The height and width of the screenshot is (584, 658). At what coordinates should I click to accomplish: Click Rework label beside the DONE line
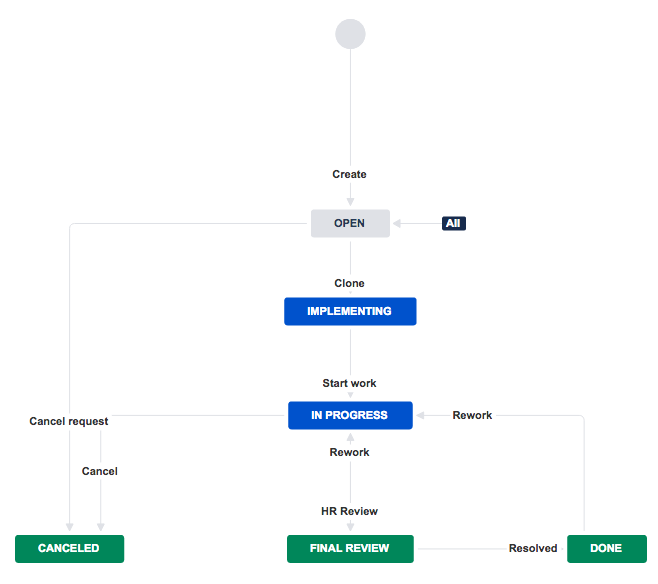pyautogui.click(x=472, y=415)
